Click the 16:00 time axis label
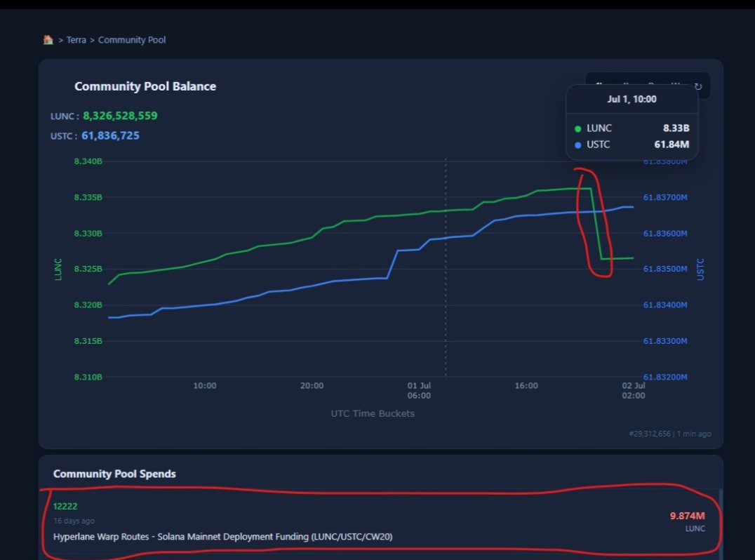This screenshot has width=755, height=560. pos(526,386)
